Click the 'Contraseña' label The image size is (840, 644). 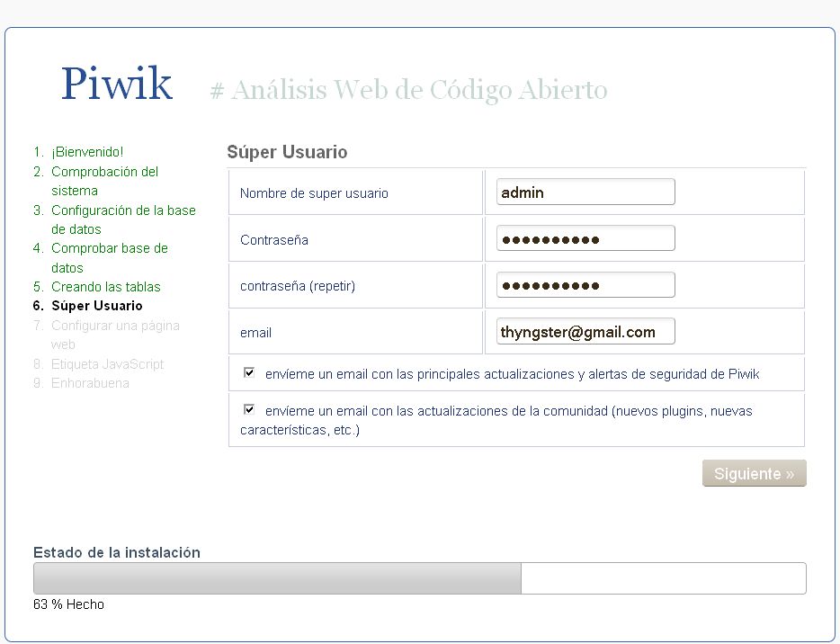point(274,240)
